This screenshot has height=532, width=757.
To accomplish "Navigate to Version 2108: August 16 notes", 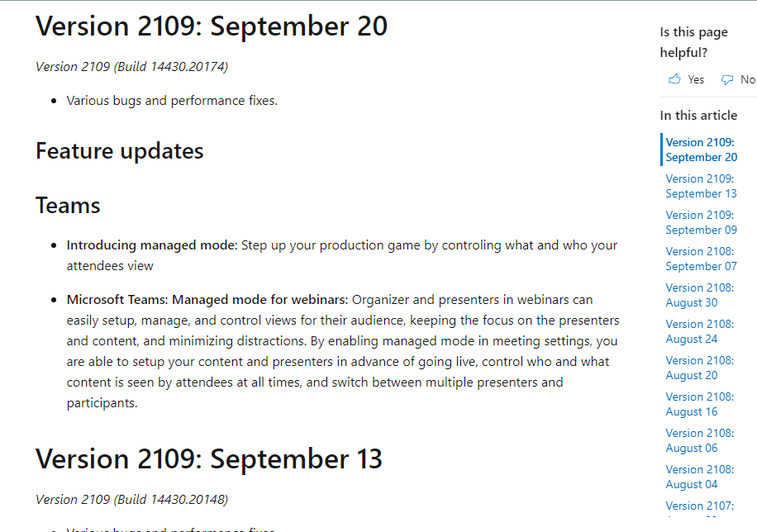I will click(x=698, y=404).
